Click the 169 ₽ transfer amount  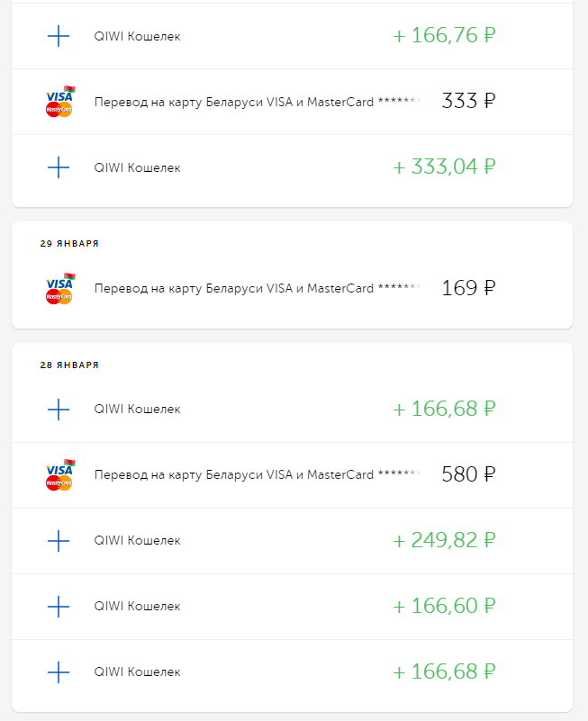tap(468, 289)
